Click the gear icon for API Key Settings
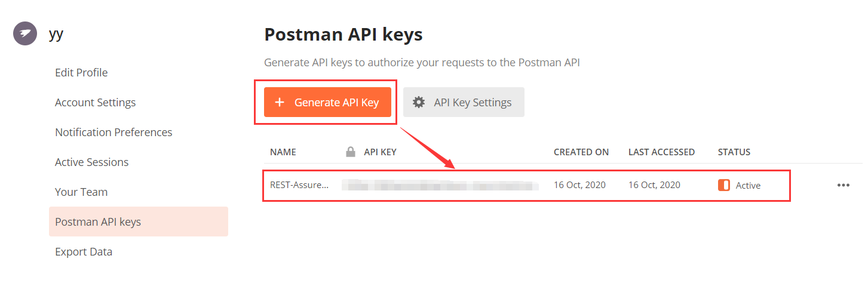 pyautogui.click(x=419, y=102)
